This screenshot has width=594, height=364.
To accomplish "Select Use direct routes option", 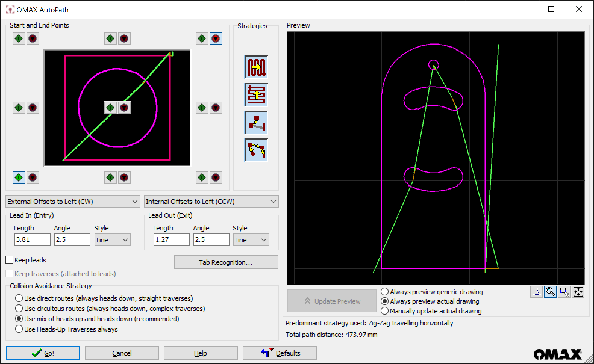I will 19,298.
